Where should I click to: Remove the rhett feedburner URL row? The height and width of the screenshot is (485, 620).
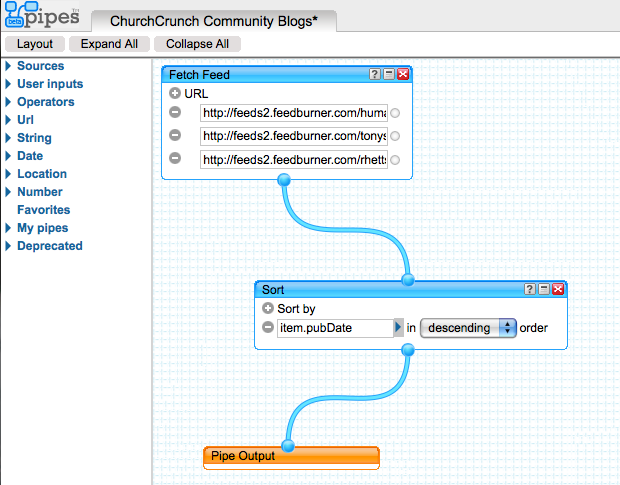[175, 159]
